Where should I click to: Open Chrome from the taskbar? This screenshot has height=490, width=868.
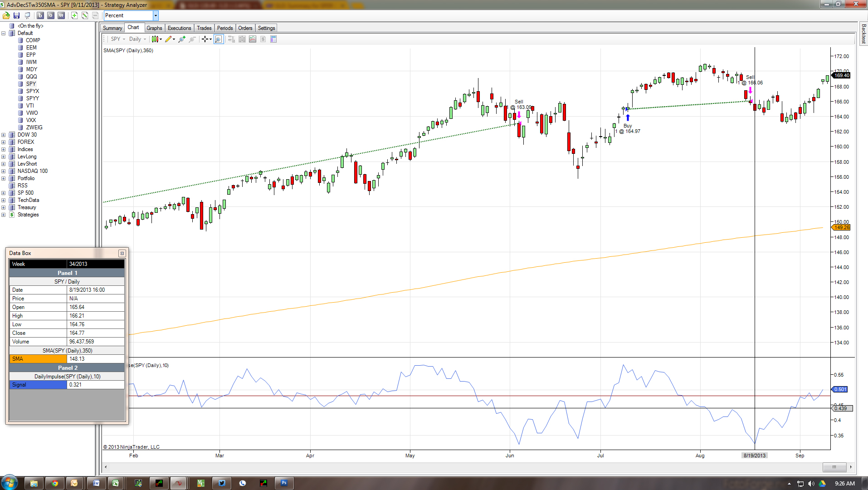click(x=54, y=483)
